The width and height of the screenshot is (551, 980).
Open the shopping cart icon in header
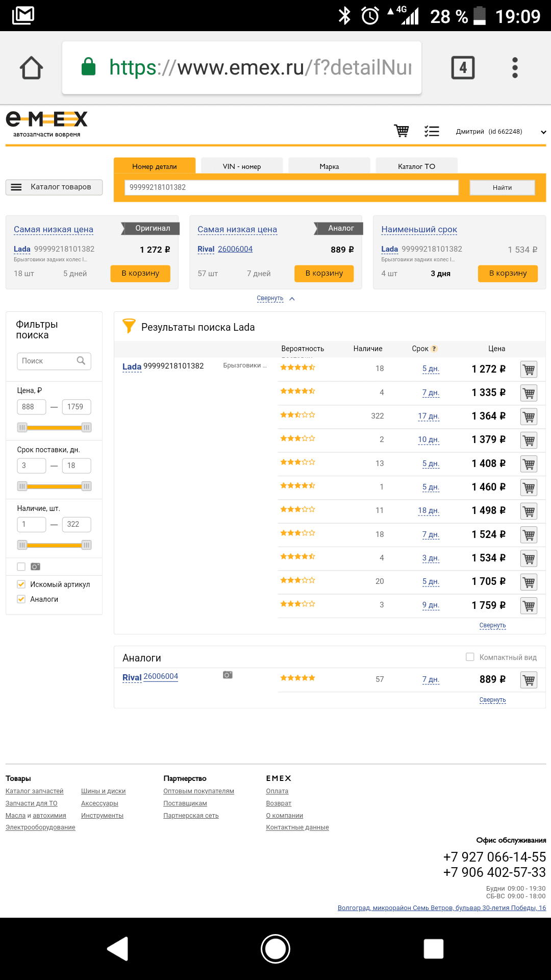(x=402, y=131)
